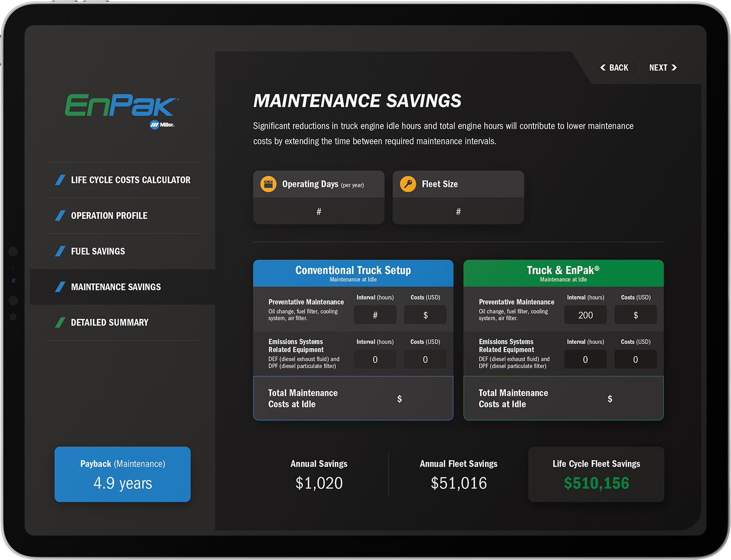The height and width of the screenshot is (560, 731).
Task: Open the Detailed Summary section
Action: pyautogui.click(x=123, y=322)
